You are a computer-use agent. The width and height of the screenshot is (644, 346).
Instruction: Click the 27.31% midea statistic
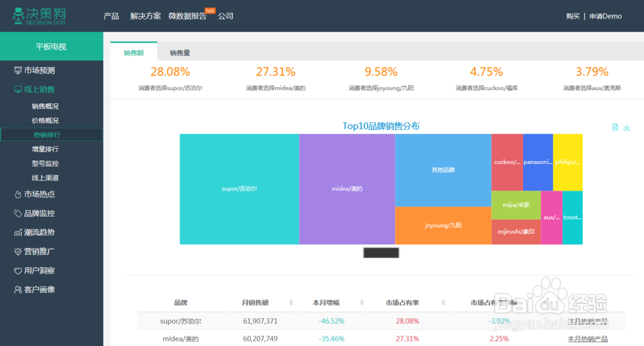[276, 72]
